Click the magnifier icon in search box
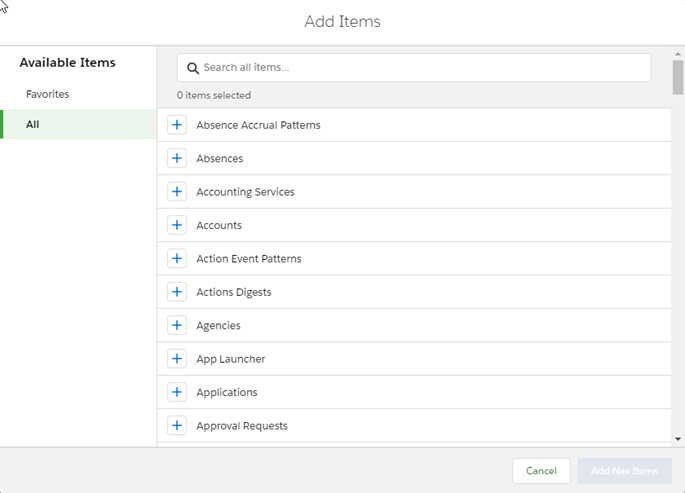The height and width of the screenshot is (493, 685). [x=193, y=68]
